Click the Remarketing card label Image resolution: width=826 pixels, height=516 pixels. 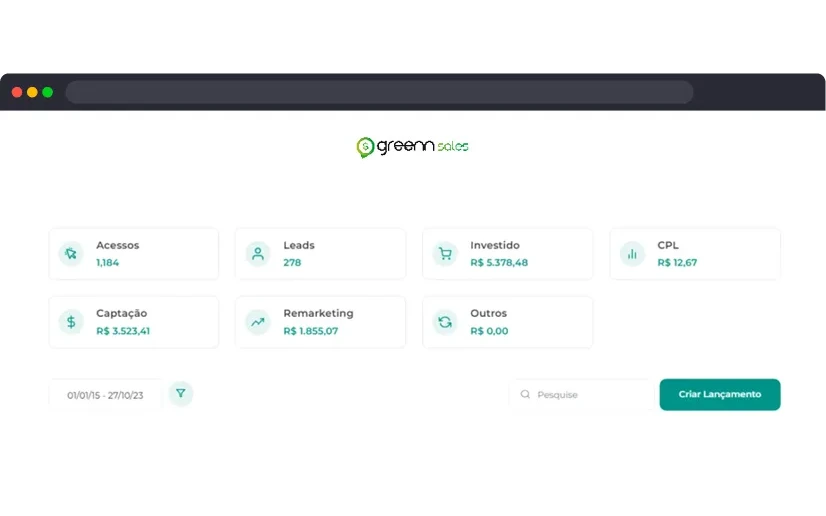click(x=318, y=313)
